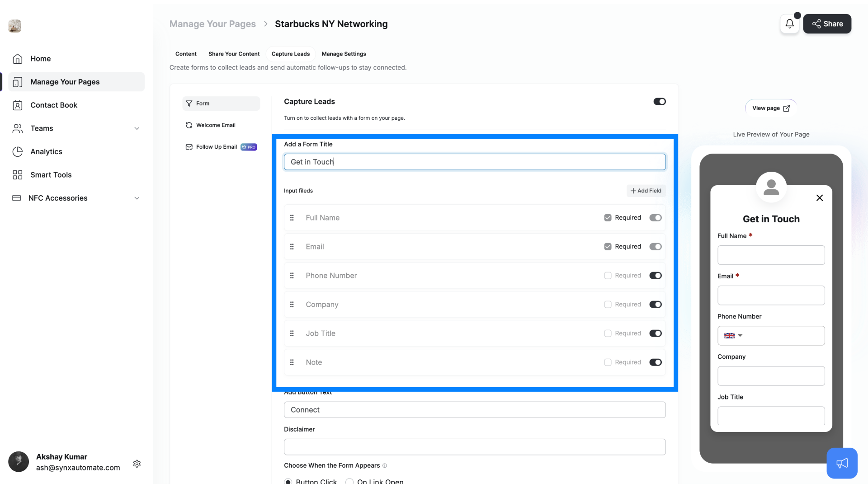Select the Manage Settings tab
868x488 pixels.
[344, 54]
